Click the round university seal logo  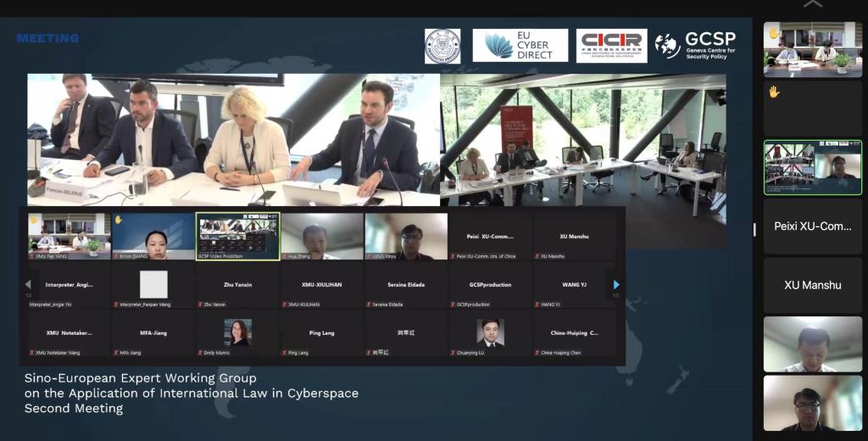point(442,46)
